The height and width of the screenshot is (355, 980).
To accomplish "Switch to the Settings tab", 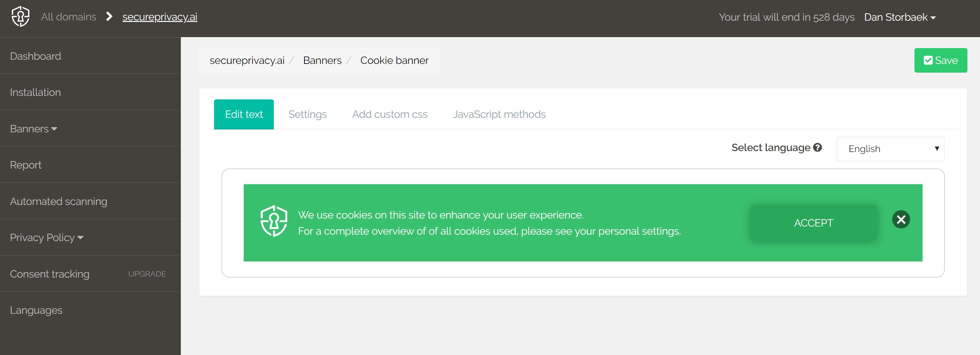I will pyautogui.click(x=307, y=114).
